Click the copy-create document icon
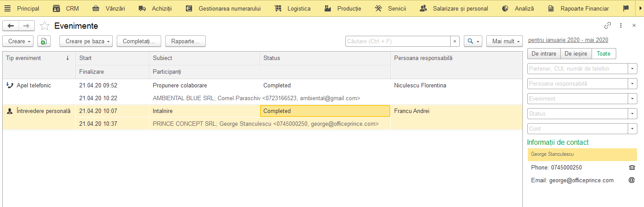Screen dimensions: 644x207 (x=44, y=41)
